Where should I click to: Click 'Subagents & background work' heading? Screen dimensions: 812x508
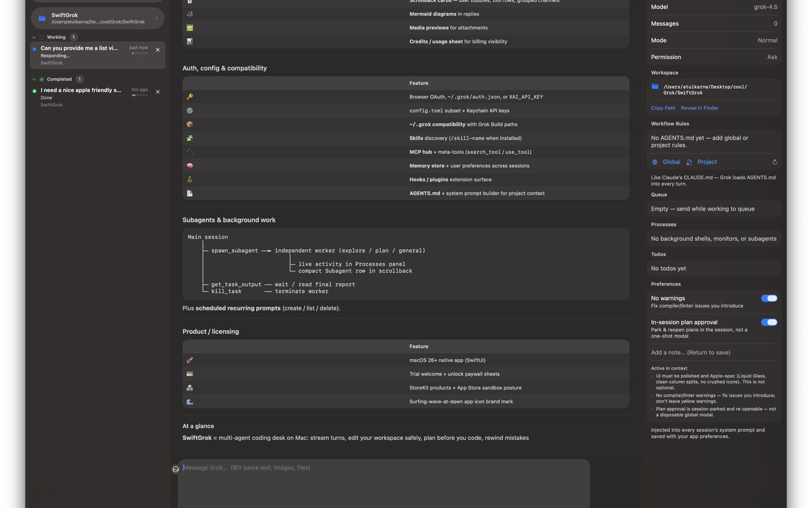pyautogui.click(x=229, y=220)
